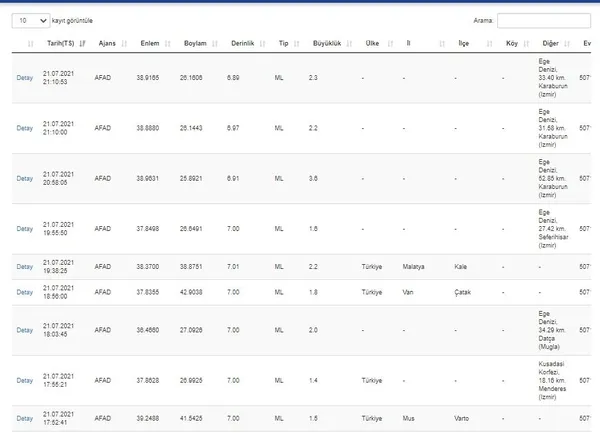The width and height of the screenshot is (600, 433).
Task: Click sort icon of first empty column
Action: pos(31,44)
